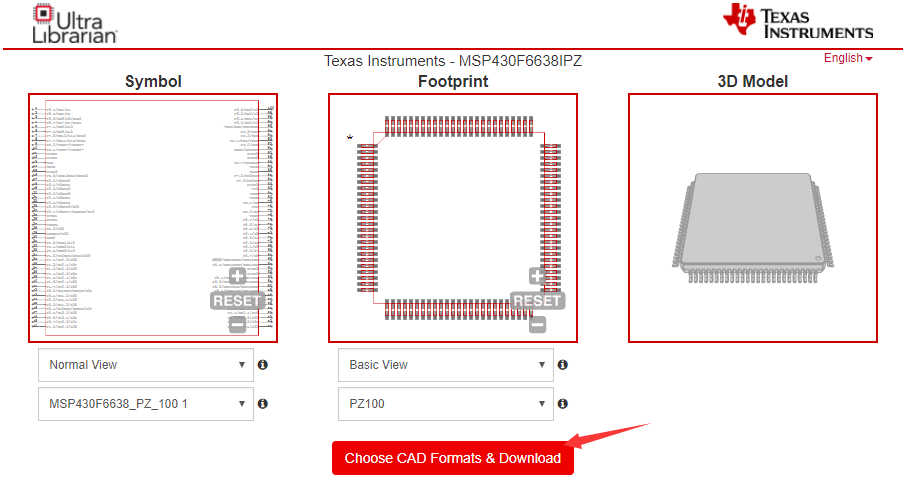Click the Footprint heading text

pyautogui.click(x=453, y=81)
